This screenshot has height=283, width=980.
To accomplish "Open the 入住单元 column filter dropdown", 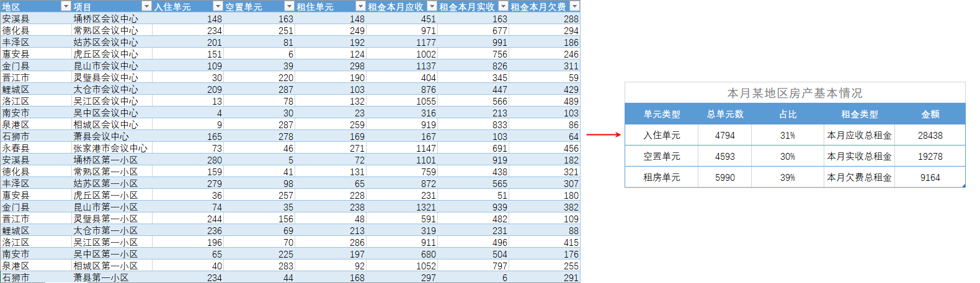I will point(218,6).
